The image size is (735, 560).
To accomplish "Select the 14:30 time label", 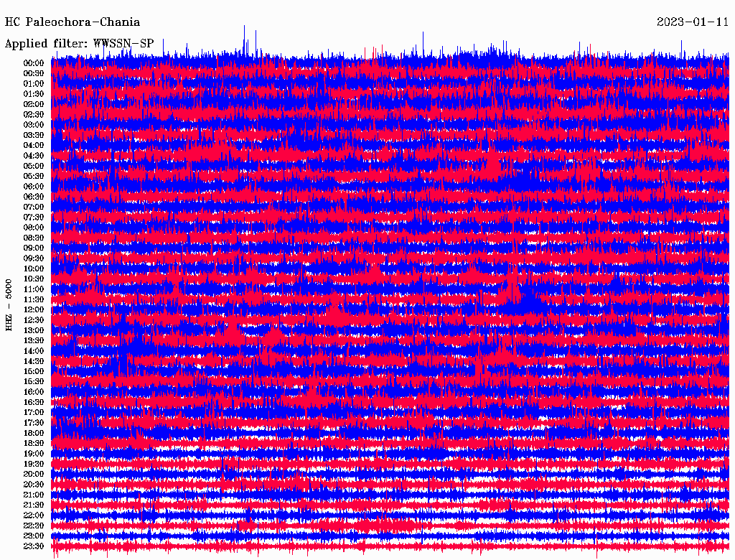I will pyautogui.click(x=34, y=362).
